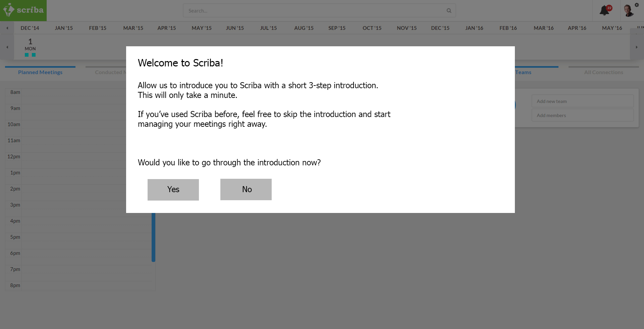
Task: Focus the Add new team field
Action: click(582, 101)
